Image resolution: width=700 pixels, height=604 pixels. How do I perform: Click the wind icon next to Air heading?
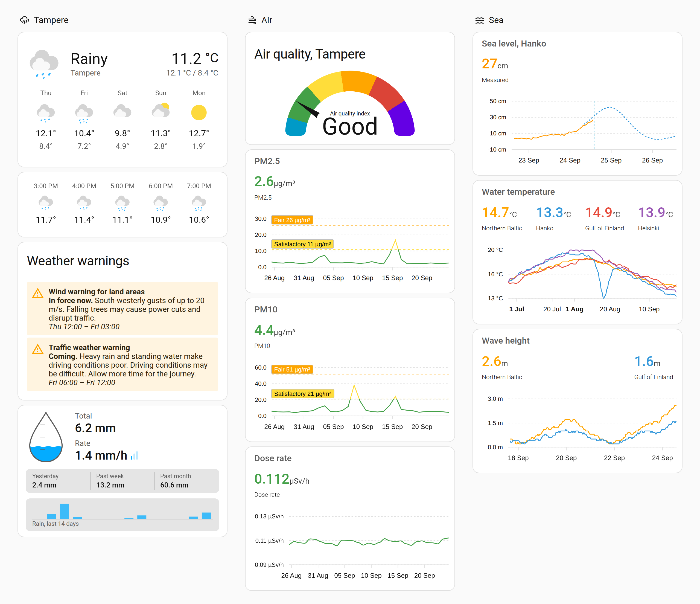252,20
